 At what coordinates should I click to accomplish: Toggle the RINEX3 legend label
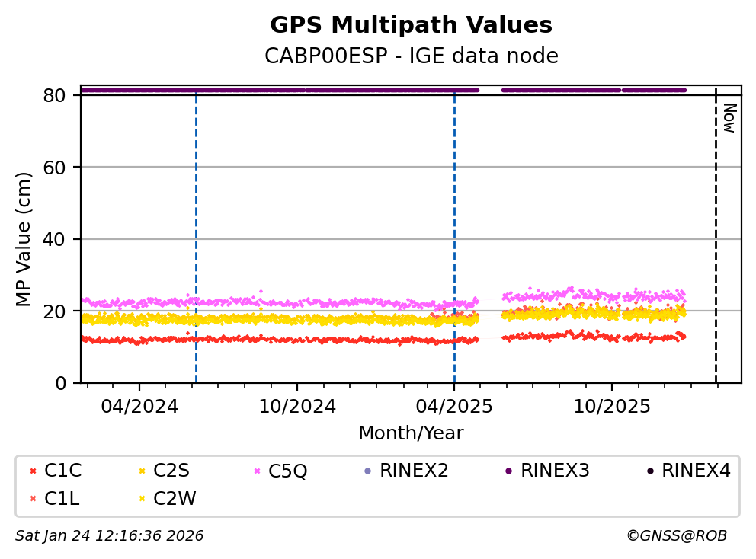[555, 471]
